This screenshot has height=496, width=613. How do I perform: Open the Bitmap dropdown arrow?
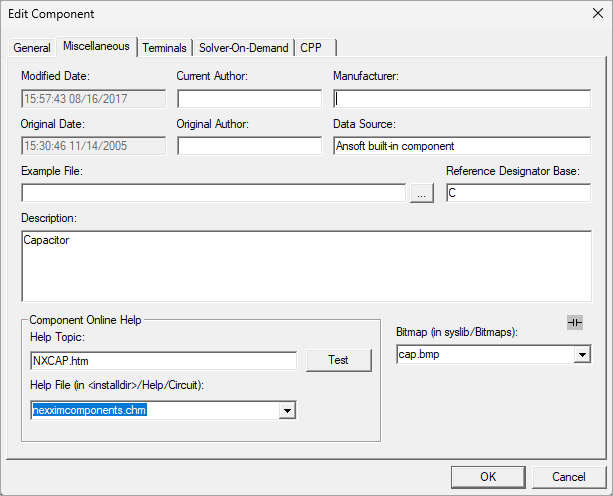(583, 355)
